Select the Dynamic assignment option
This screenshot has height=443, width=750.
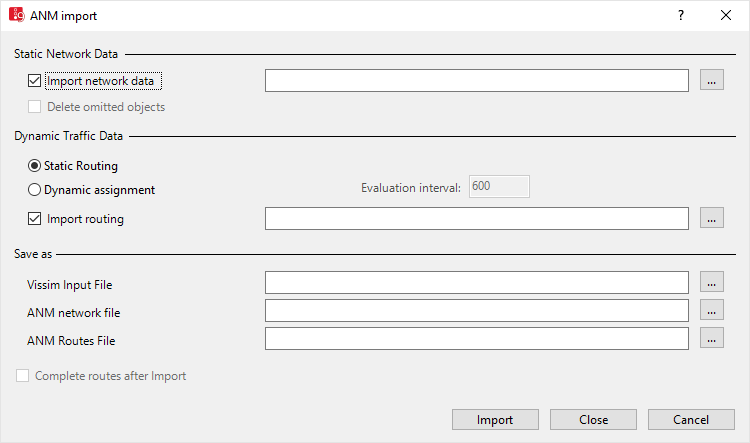36,189
